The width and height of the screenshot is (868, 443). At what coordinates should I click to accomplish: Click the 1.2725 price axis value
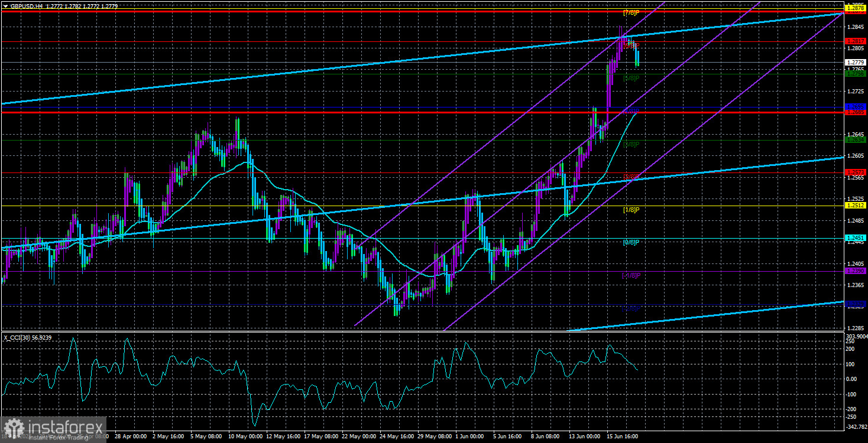coord(855,92)
